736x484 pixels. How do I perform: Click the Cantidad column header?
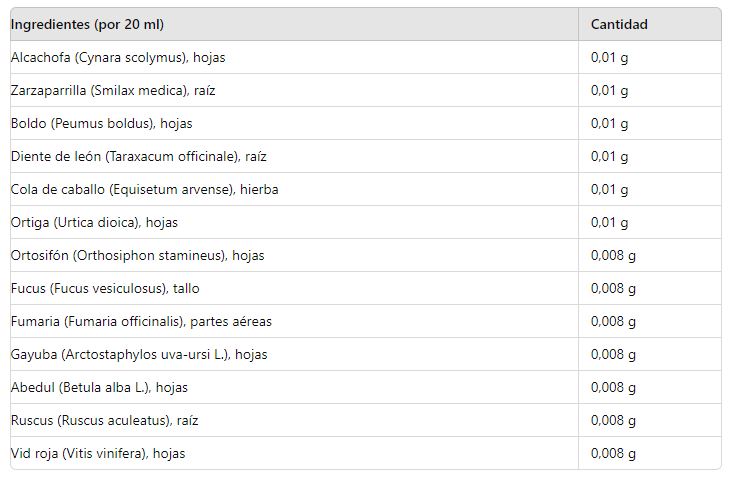click(x=619, y=24)
